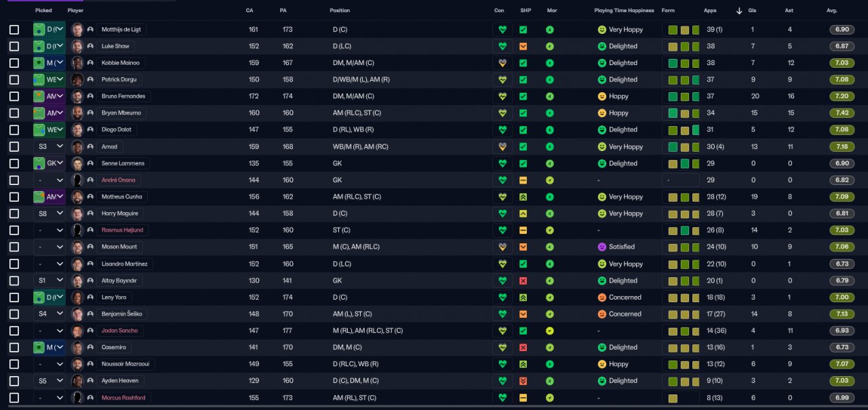Image resolution: width=868 pixels, height=410 pixels.
Task: Check the box next to André Onana
Action: coord(14,180)
